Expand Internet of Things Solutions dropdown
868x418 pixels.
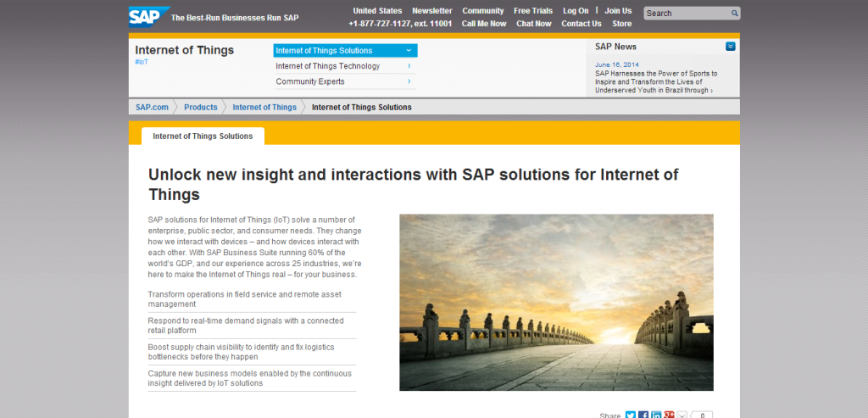(x=409, y=50)
